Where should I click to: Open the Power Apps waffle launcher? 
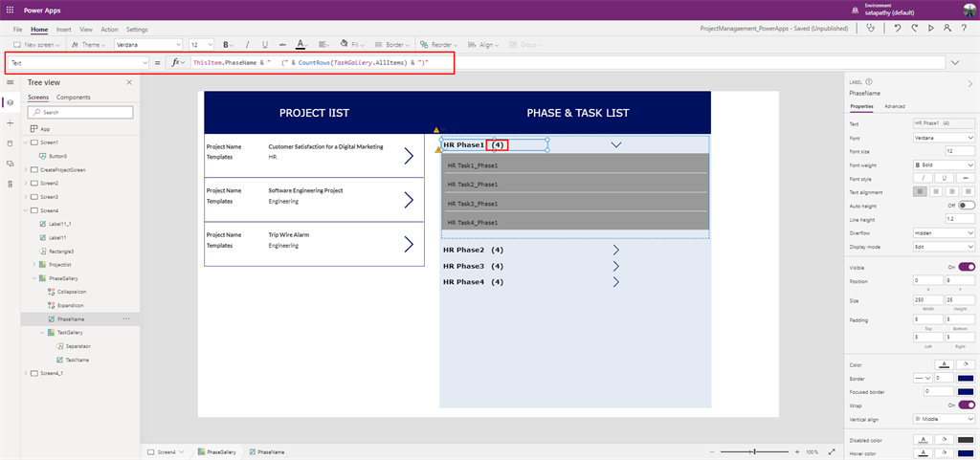point(10,10)
